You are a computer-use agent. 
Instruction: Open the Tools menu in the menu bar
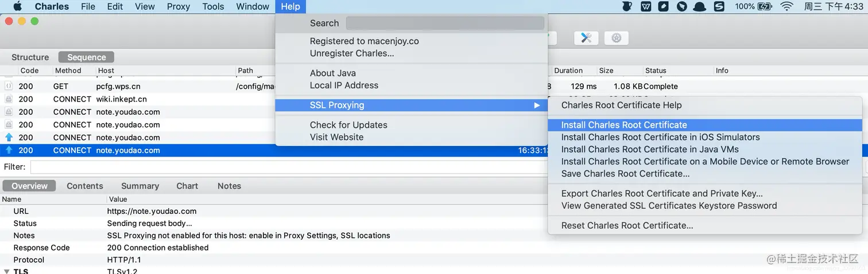point(213,6)
